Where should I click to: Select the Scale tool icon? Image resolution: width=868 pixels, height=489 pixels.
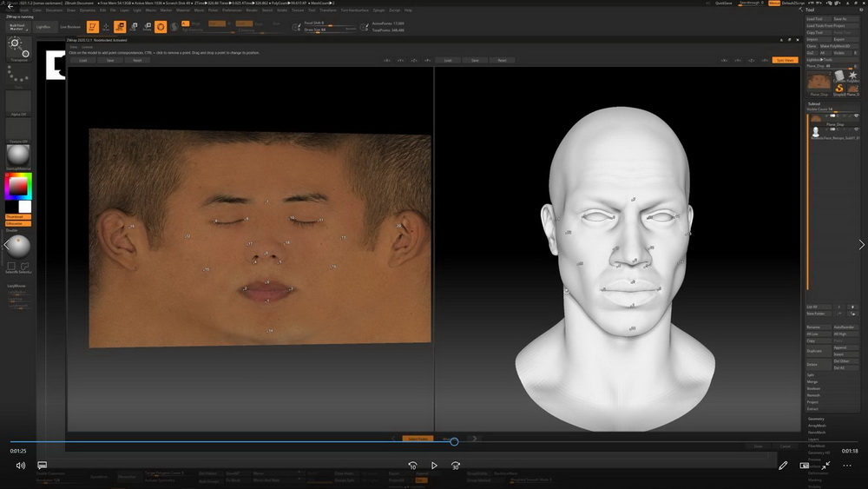point(134,27)
